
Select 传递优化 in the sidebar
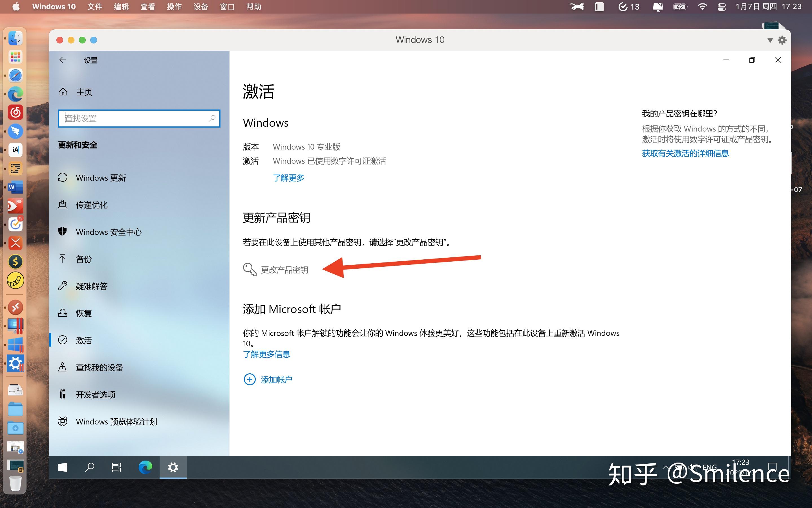pyautogui.click(x=83, y=205)
